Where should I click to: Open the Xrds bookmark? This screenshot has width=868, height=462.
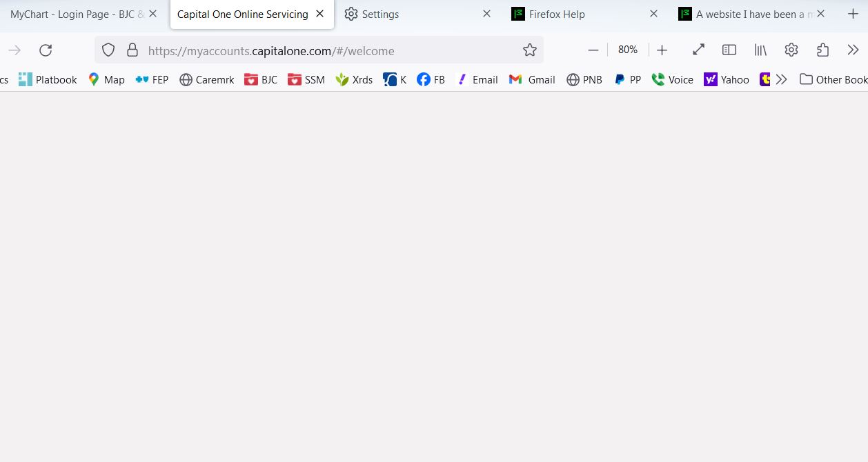(355, 79)
